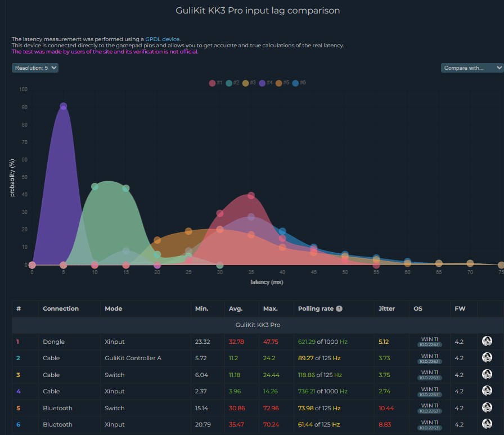504x435 pixels.
Task: Click the 61.44 of 125 Hz polling rate
Action: [x=319, y=424]
